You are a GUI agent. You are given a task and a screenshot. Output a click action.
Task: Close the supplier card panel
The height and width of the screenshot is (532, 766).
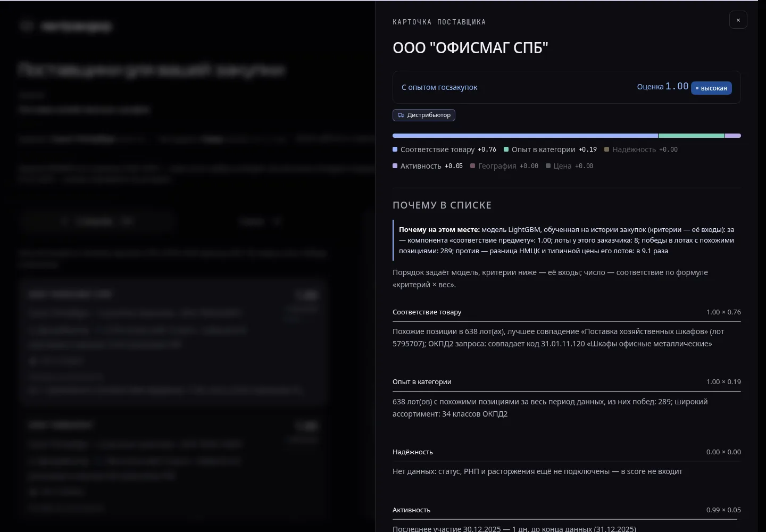[x=738, y=20]
